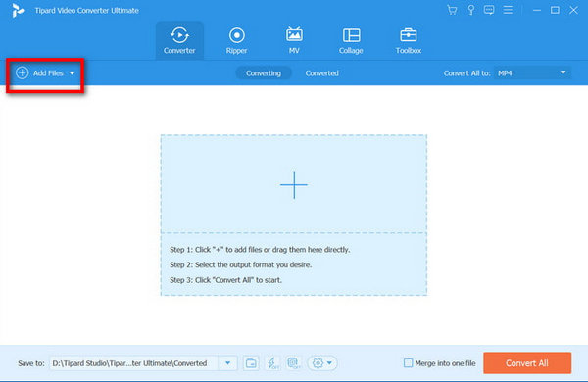Expand the Add Files dropdown arrow
This screenshot has width=588, height=382.
click(x=72, y=73)
